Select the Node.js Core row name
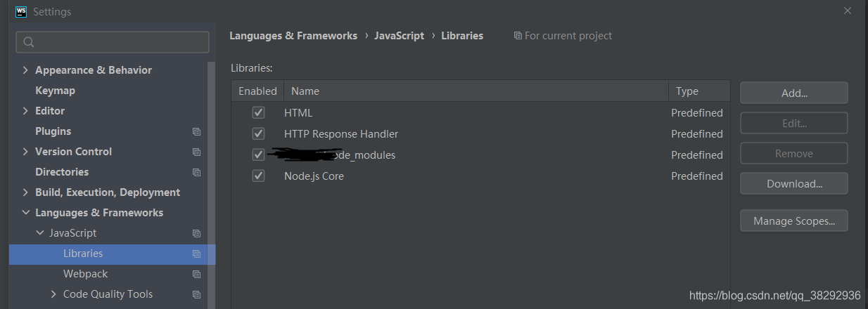This screenshot has width=868, height=309. pos(314,176)
